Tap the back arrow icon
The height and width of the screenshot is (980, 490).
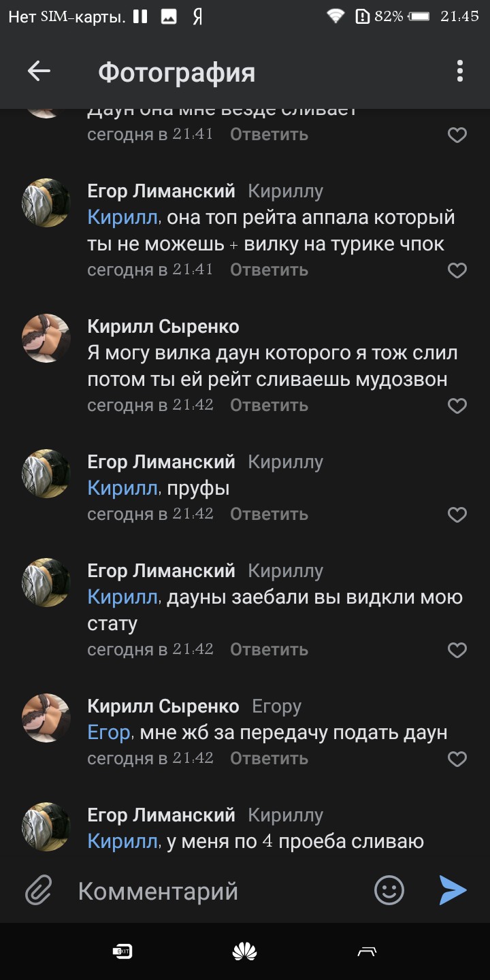click(x=39, y=70)
